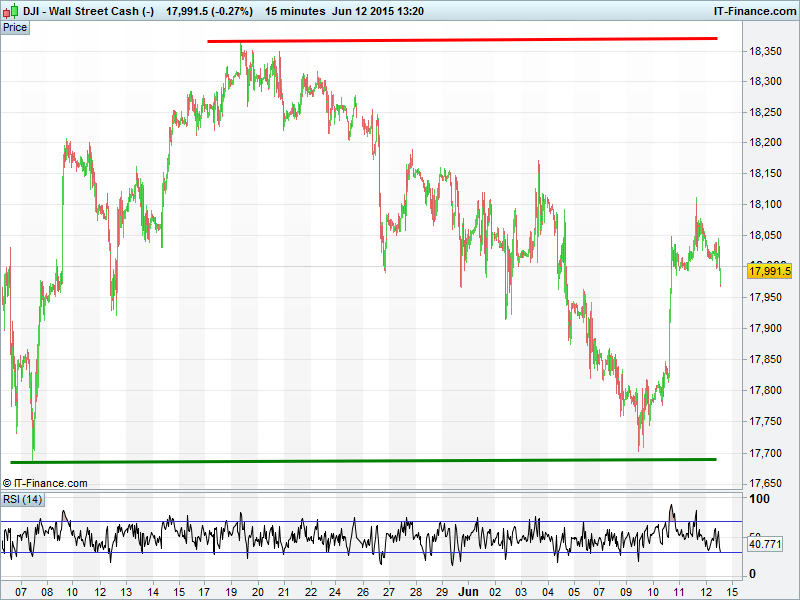Open the 15 minutes timeframe selector
Screen dimensions: 800x600
click(295, 11)
